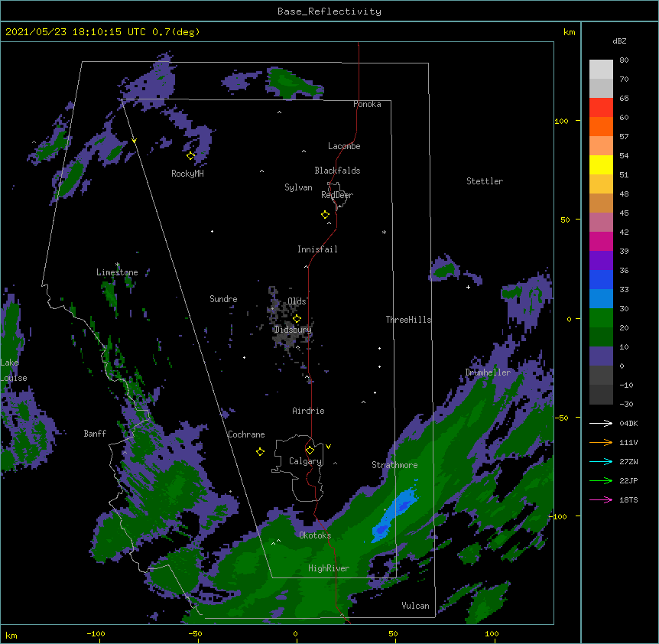Click the blue precipitation core south of Strathmore

pyautogui.click(x=394, y=515)
